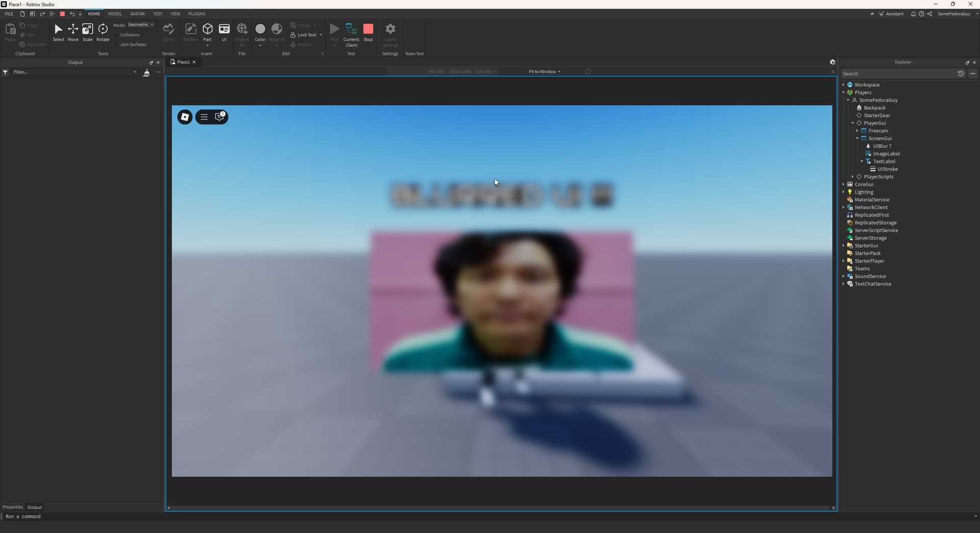Screen dimensions: 980x533
Task: Open the in-game chat icon
Action: tap(219, 117)
